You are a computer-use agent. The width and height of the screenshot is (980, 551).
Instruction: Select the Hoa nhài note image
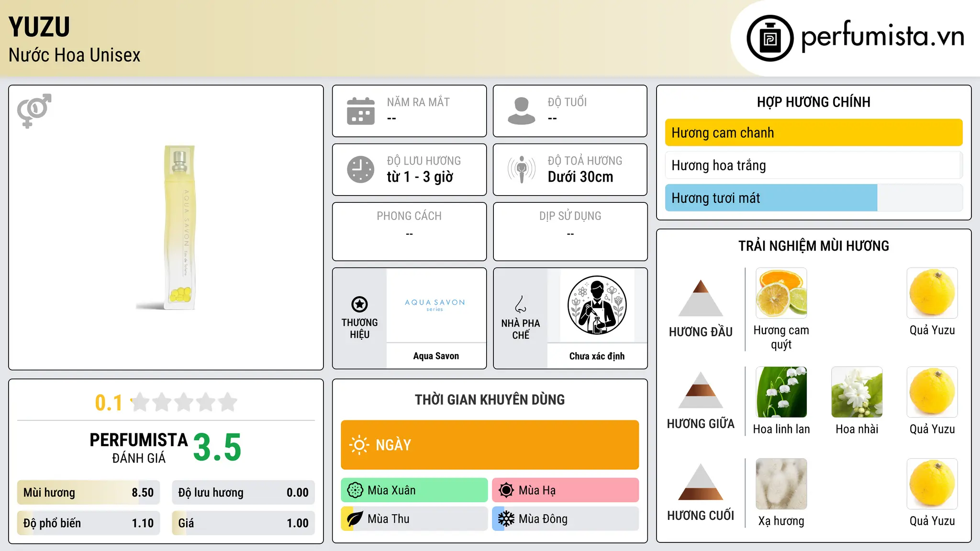click(x=857, y=392)
